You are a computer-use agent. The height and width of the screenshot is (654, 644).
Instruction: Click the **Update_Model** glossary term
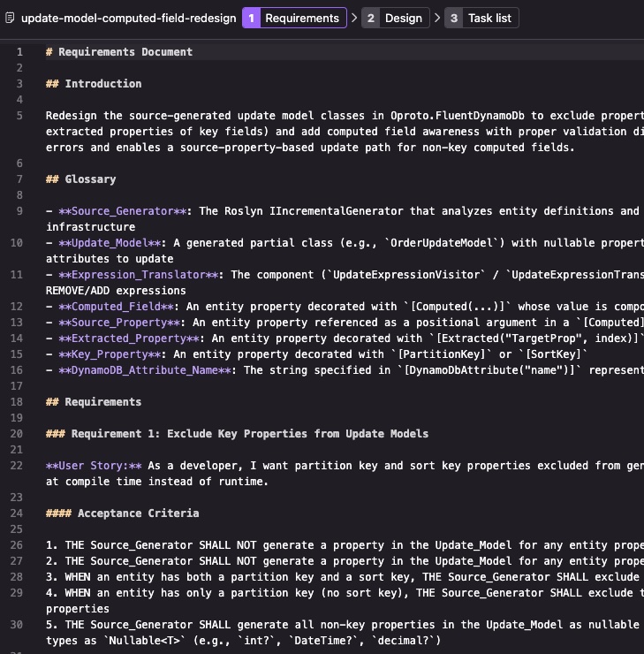(110, 243)
